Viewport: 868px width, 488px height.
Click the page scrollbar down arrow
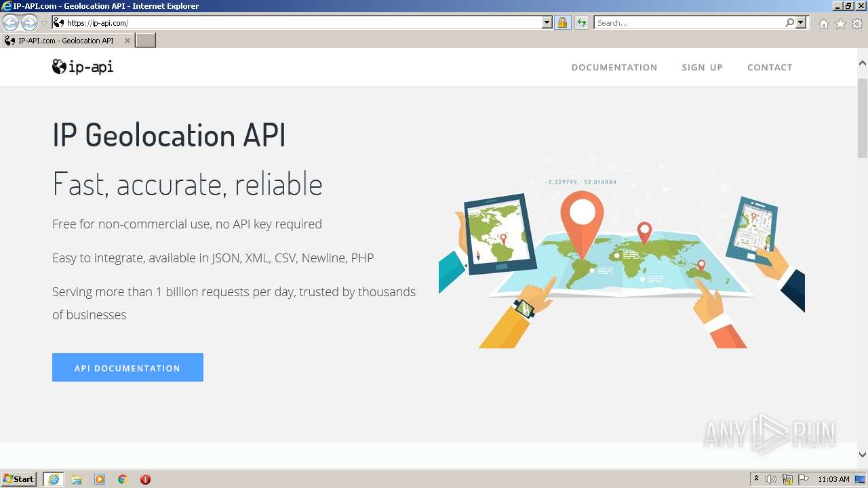pyautogui.click(x=863, y=455)
